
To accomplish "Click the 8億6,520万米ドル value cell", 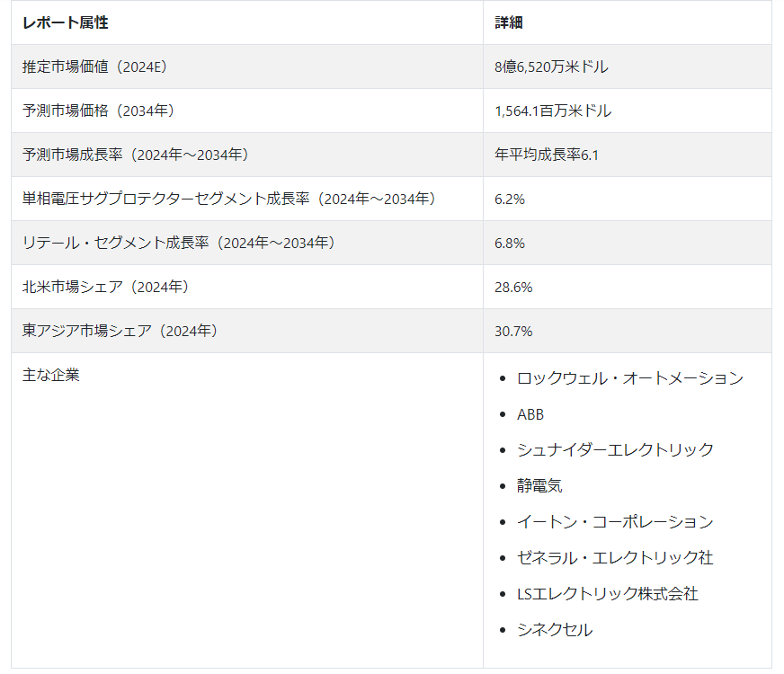I will [551, 67].
